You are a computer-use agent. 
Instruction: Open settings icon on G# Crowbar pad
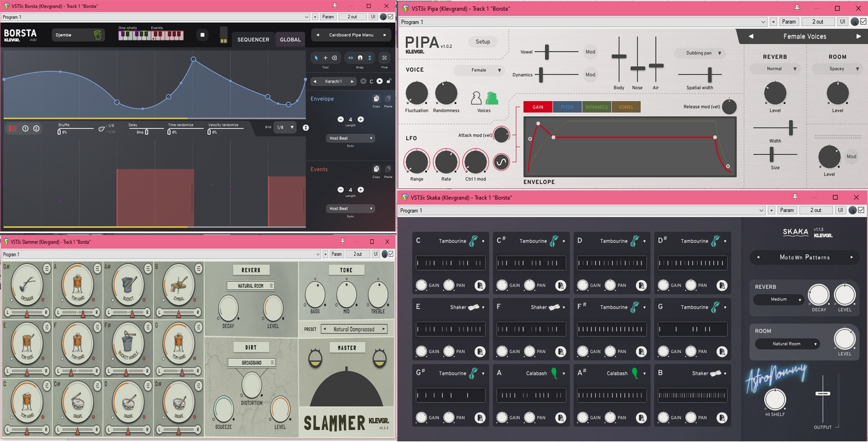[47, 269]
